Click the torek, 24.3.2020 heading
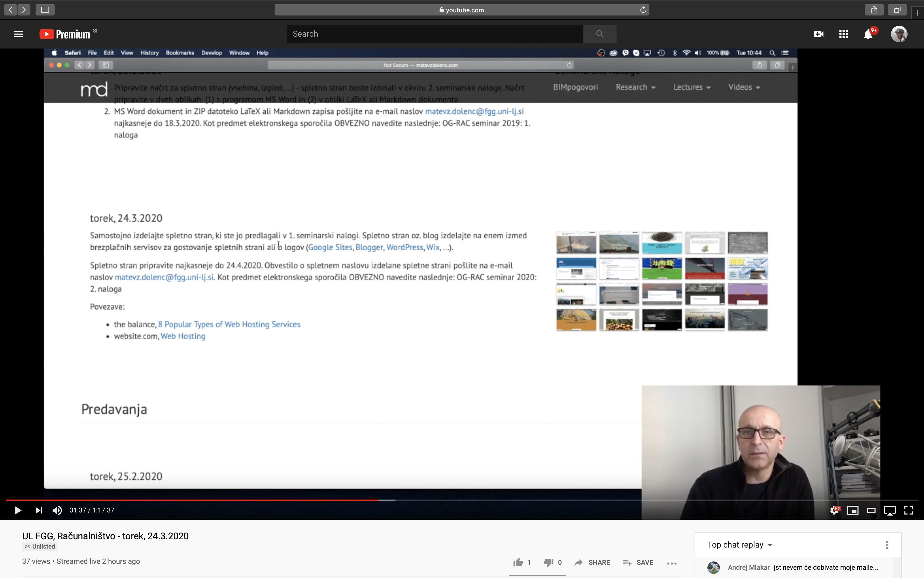The height and width of the screenshot is (578, 924). (x=126, y=218)
